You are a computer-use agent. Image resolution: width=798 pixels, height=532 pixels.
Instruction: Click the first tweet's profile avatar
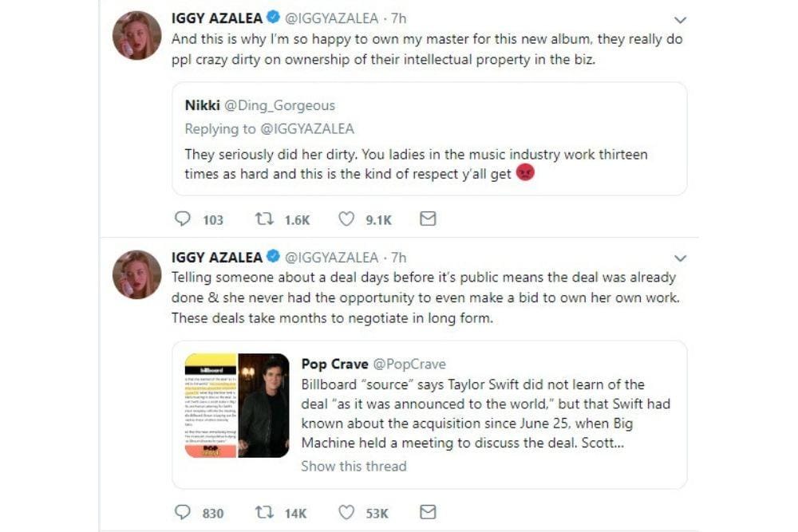click(137, 36)
